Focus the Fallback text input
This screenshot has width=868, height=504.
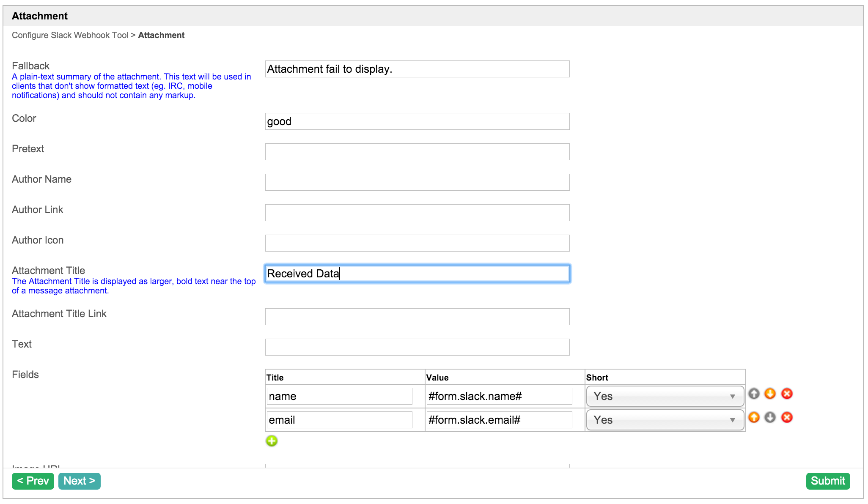click(x=417, y=69)
